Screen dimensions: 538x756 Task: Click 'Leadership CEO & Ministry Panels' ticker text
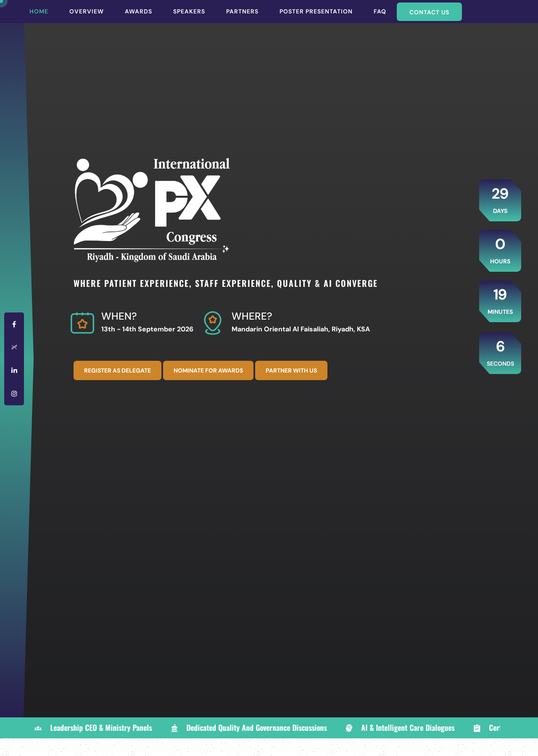pyautogui.click(x=101, y=728)
